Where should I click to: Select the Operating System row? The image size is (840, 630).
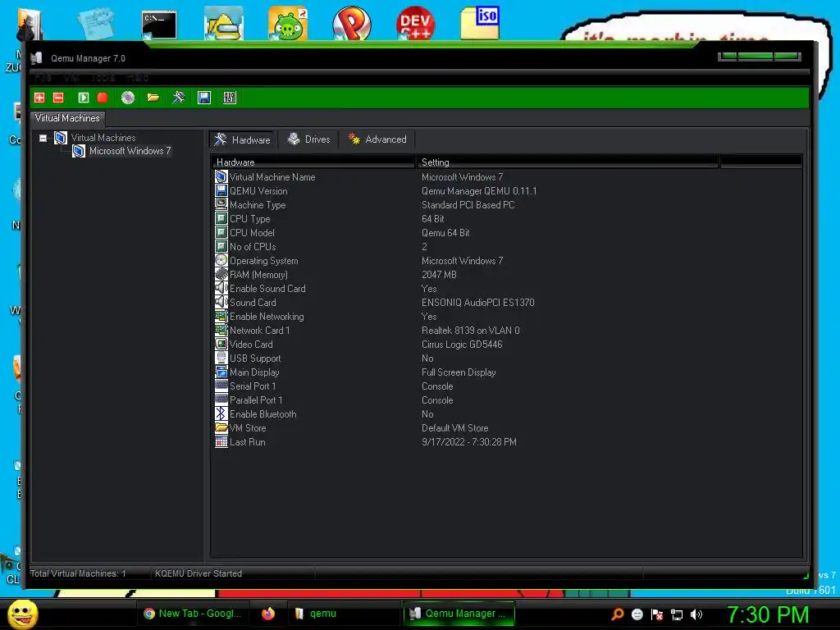(x=507, y=260)
